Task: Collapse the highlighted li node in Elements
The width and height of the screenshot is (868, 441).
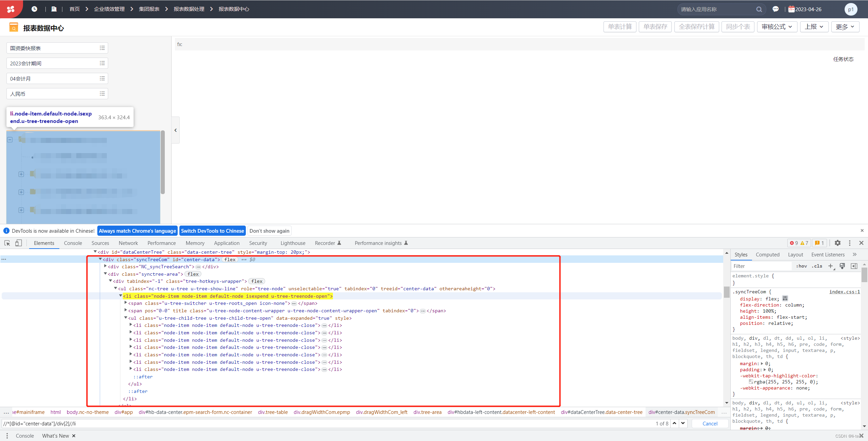Action: point(121,296)
